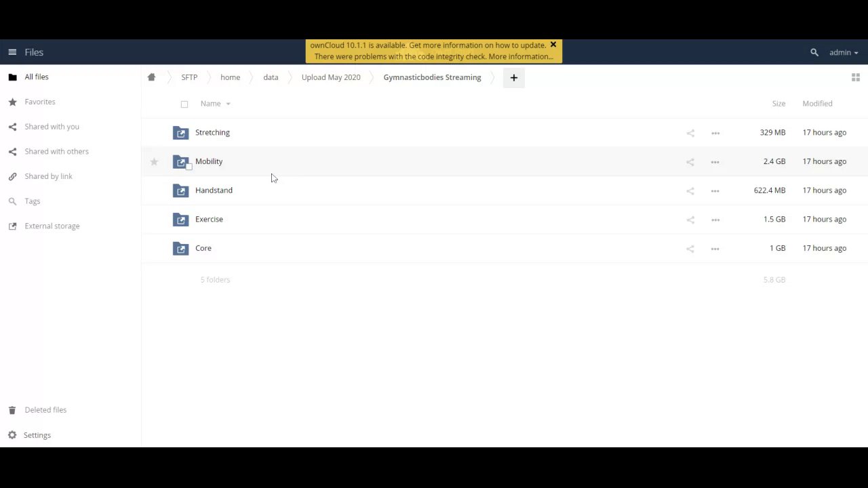Open the admin user dropdown

(x=844, y=52)
